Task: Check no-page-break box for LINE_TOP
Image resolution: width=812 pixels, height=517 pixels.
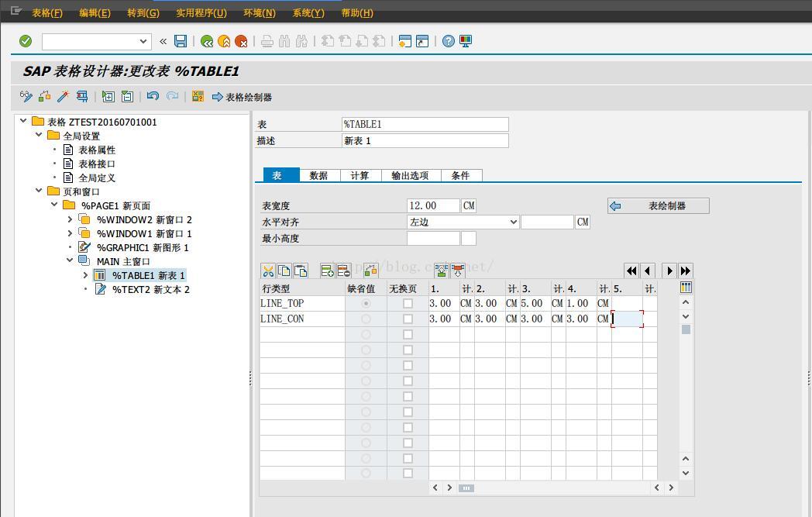Action: pos(408,304)
